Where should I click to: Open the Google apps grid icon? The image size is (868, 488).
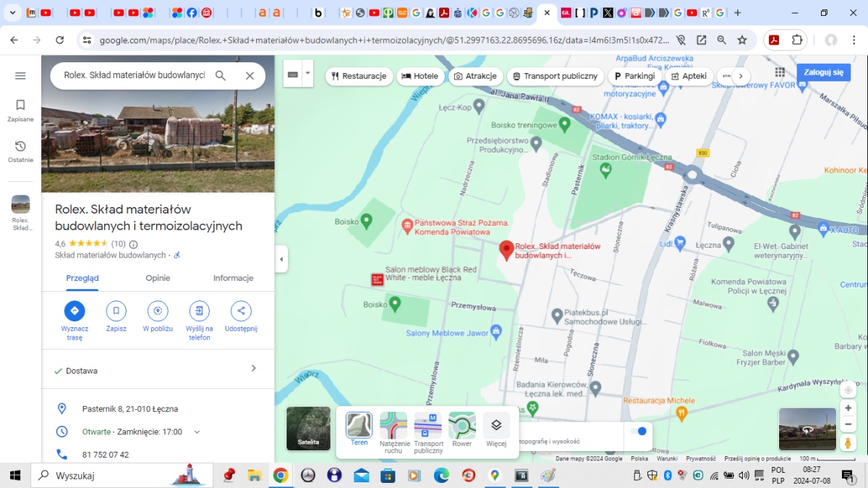[x=780, y=72]
